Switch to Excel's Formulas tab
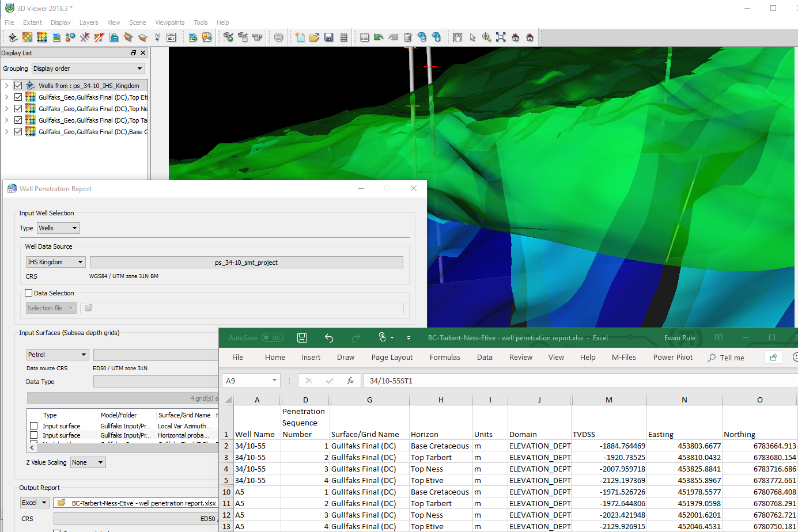Viewport: 798px width, 532px height. 445,358
